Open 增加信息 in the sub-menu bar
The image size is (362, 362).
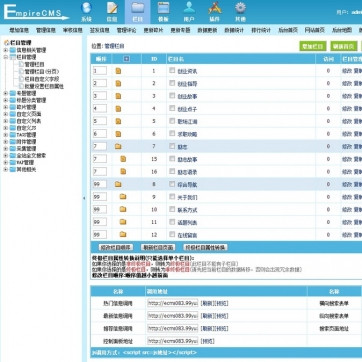coord(19,30)
